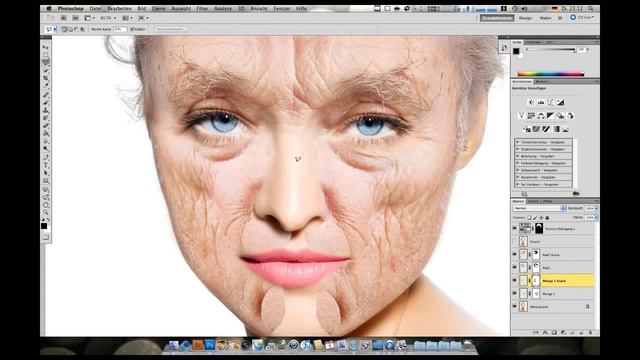
Task: Click foreground color swatch in Farbe panel
Action: point(516,51)
